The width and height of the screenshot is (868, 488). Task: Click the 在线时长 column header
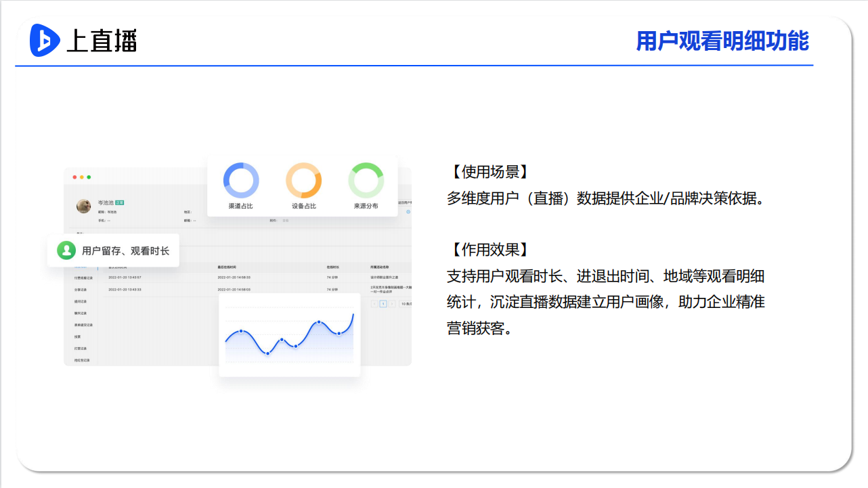click(x=332, y=267)
